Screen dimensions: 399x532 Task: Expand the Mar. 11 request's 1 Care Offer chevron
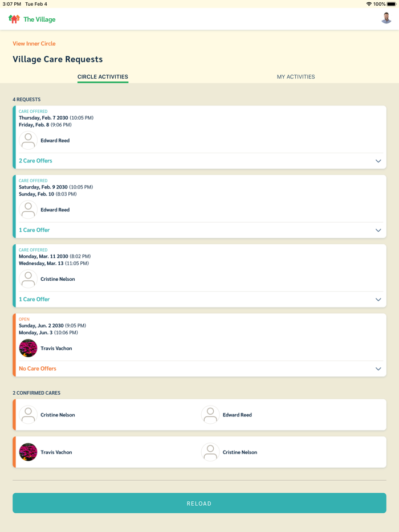click(378, 300)
